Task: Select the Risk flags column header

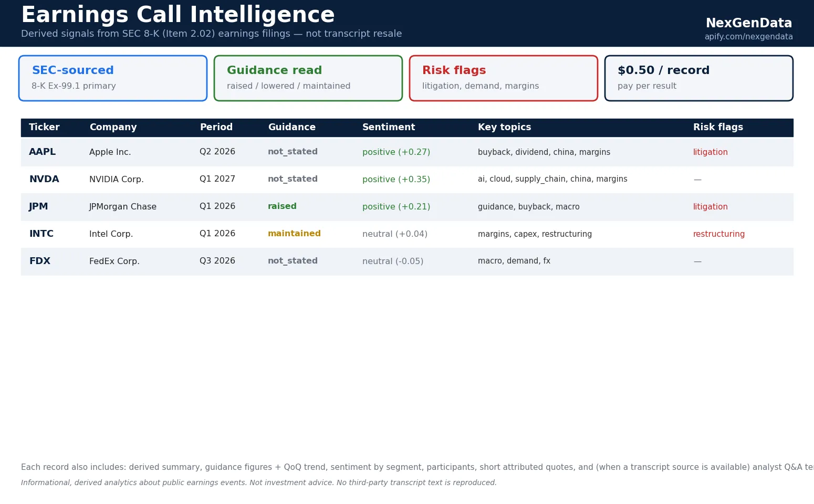Action: [x=718, y=127]
